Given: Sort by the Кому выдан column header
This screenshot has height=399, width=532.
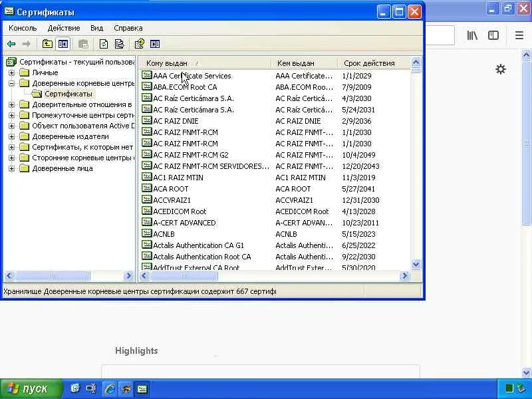Looking at the screenshot, I should (205, 63).
